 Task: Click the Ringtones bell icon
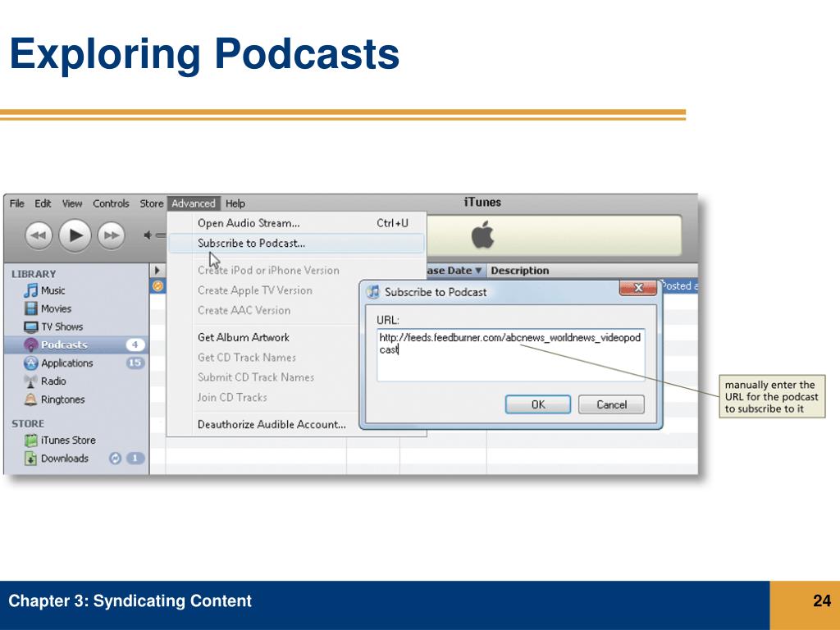pyautogui.click(x=30, y=399)
